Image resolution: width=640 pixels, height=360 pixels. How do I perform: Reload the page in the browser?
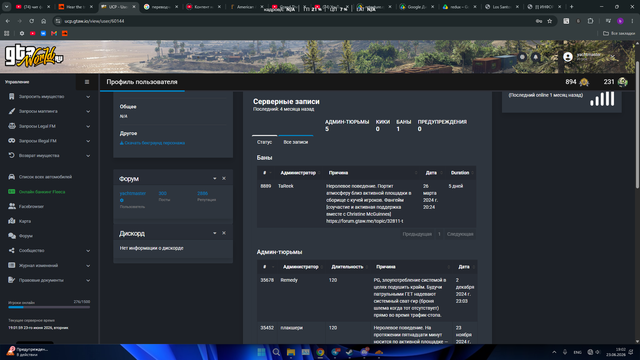pyautogui.click(x=31, y=21)
